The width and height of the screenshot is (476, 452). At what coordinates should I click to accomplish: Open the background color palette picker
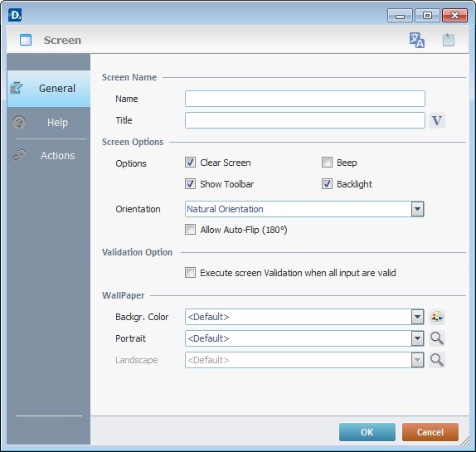tap(437, 317)
